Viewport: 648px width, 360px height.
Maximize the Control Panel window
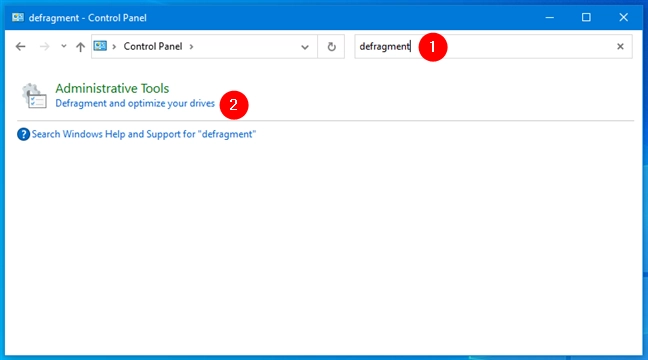coord(586,17)
